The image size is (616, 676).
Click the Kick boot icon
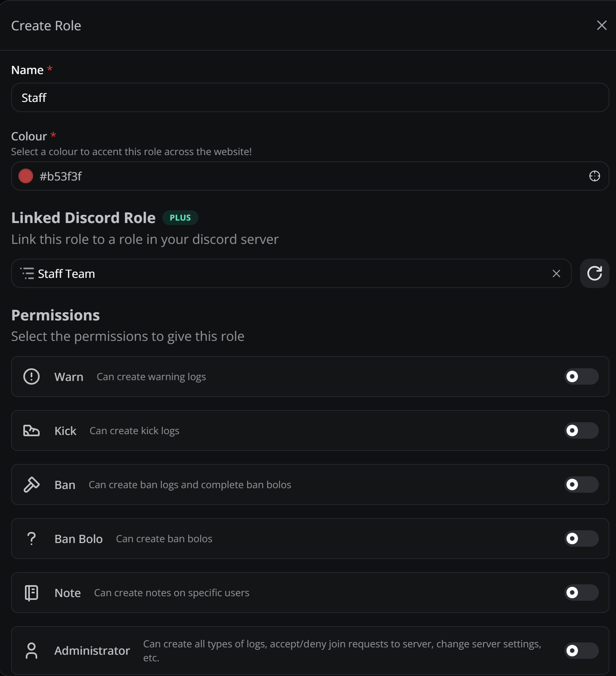coord(31,430)
